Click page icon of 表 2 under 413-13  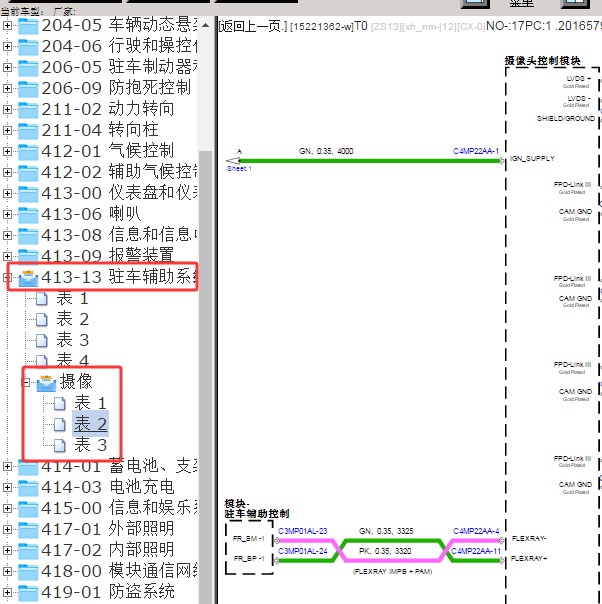point(42,320)
